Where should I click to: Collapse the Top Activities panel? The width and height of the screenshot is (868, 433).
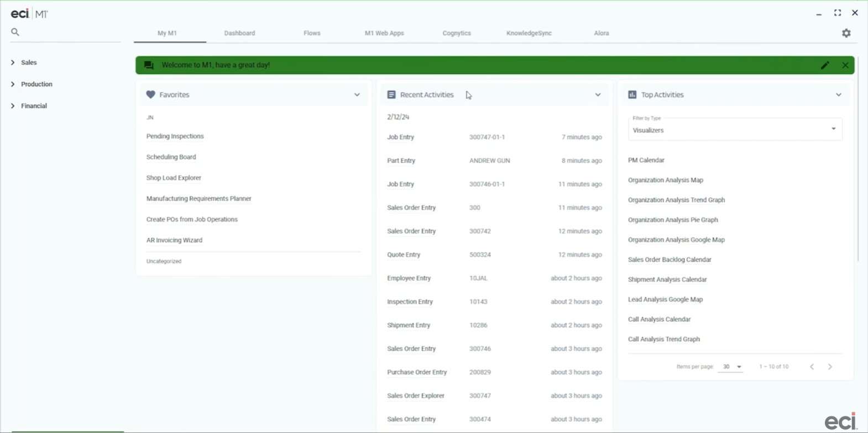pyautogui.click(x=838, y=95)
